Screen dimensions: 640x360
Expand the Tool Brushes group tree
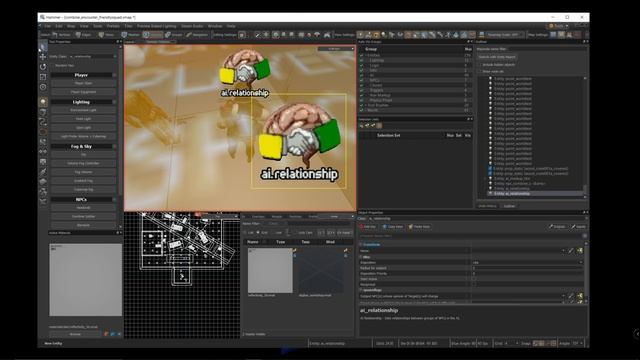367,105
